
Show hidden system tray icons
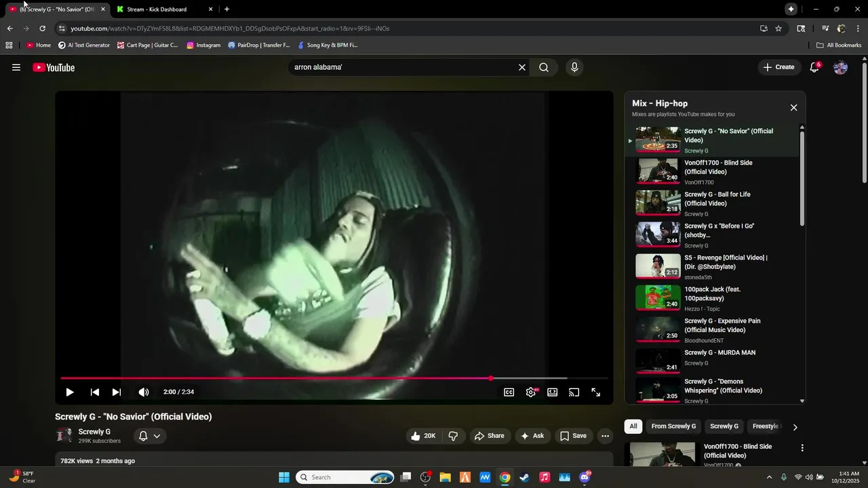point(769,477)
